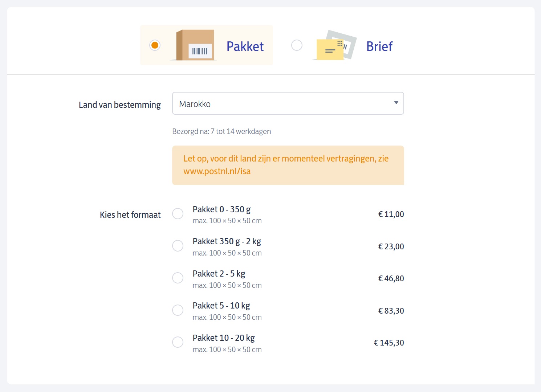Pick the Pakket 5 - 10 kg radio

coord(178,310)
